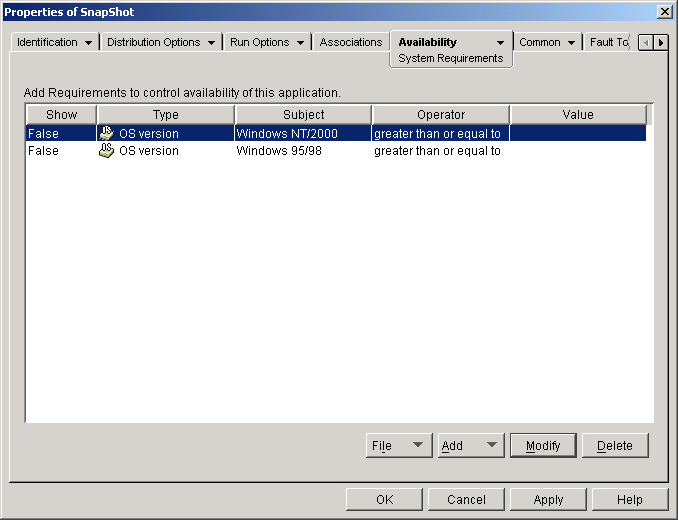Click the Value column header
The width and height of the screenshot is (678, 520).
coord(578,115)
